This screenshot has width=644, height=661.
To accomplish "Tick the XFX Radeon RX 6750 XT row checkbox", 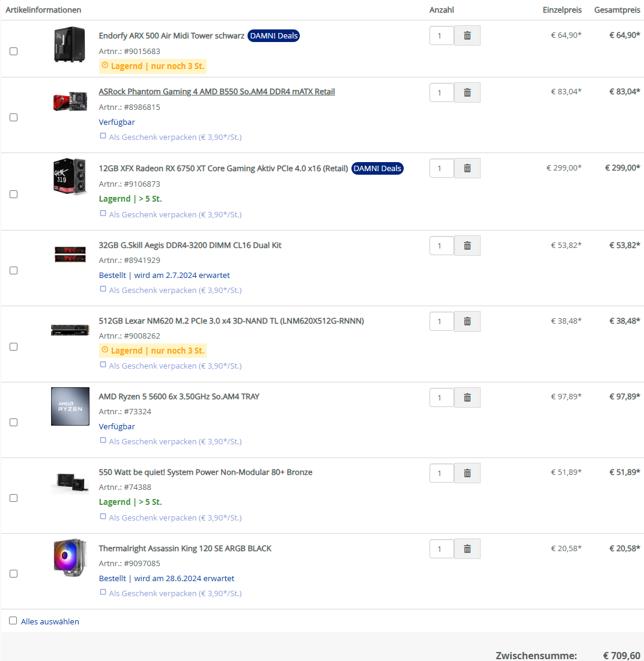I will click(x=13, y=194).
